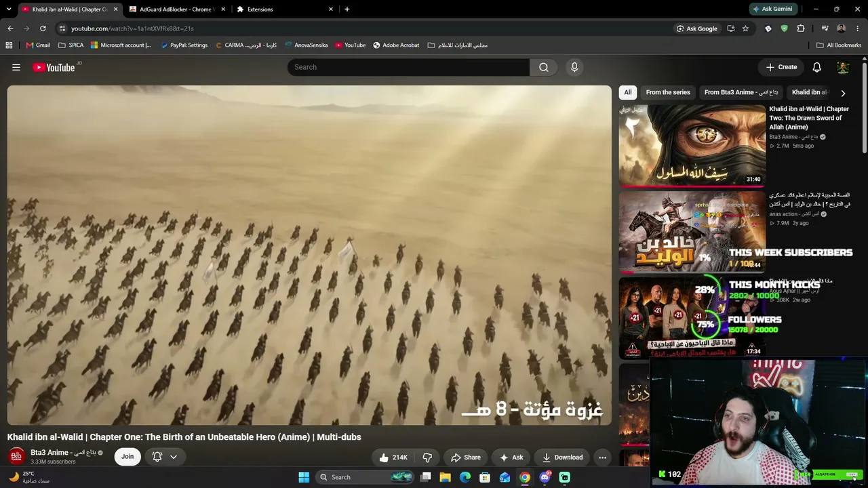Click the Join channel button

pyautogui.click(x=127, y=457)
